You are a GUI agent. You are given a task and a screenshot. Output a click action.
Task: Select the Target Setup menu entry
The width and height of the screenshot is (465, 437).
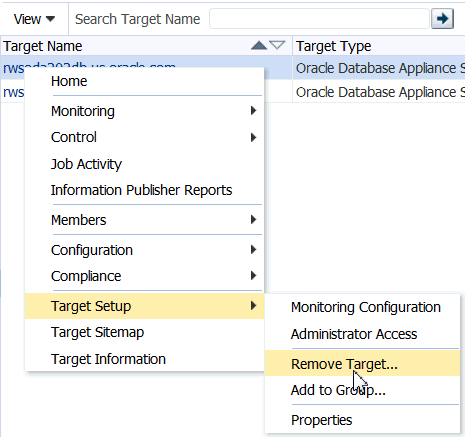point(145,306)
